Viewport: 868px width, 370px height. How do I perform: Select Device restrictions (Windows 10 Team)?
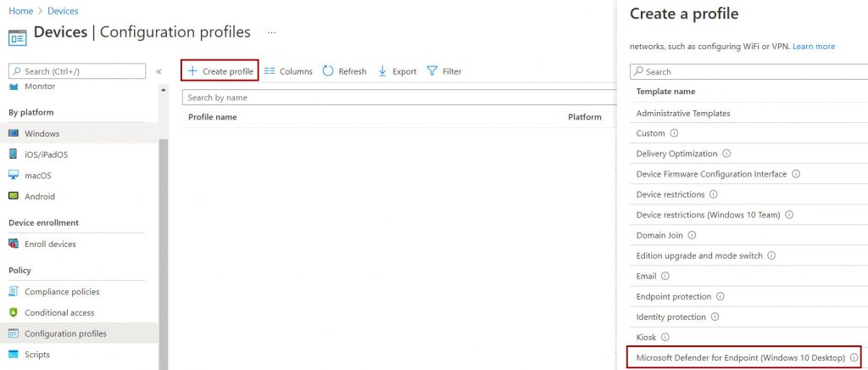coord(708,215)
